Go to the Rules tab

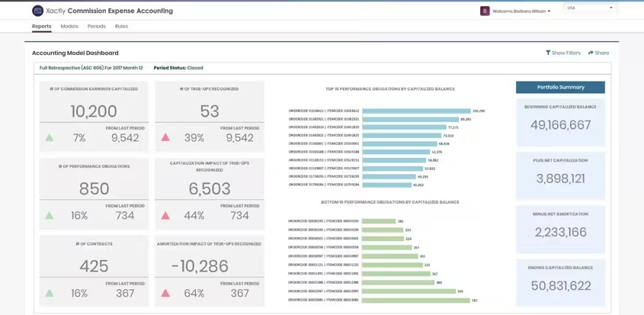point(122,27)
